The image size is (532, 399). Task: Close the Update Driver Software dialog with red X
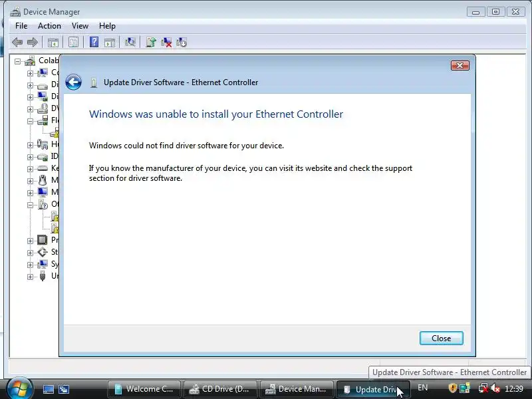460,65
